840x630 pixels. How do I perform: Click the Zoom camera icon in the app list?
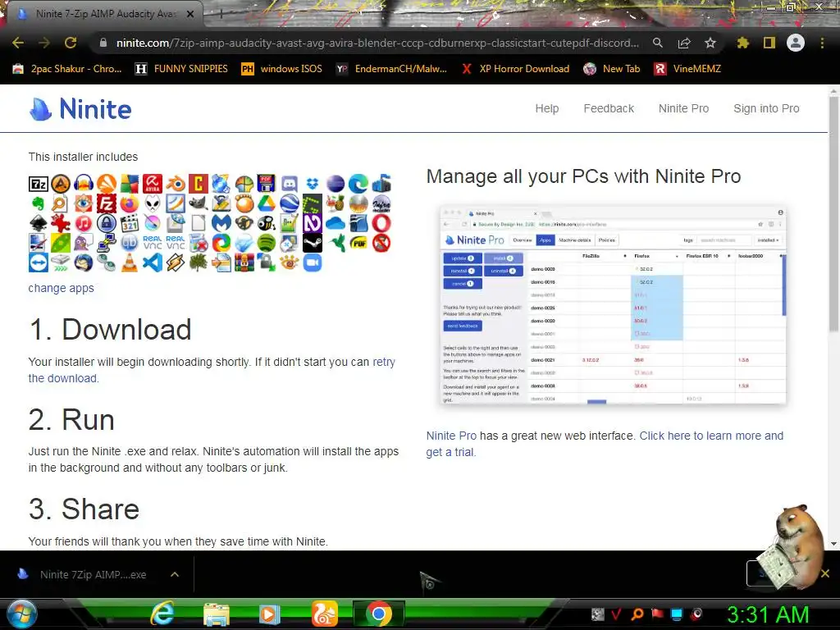click(x=313, y=263)
